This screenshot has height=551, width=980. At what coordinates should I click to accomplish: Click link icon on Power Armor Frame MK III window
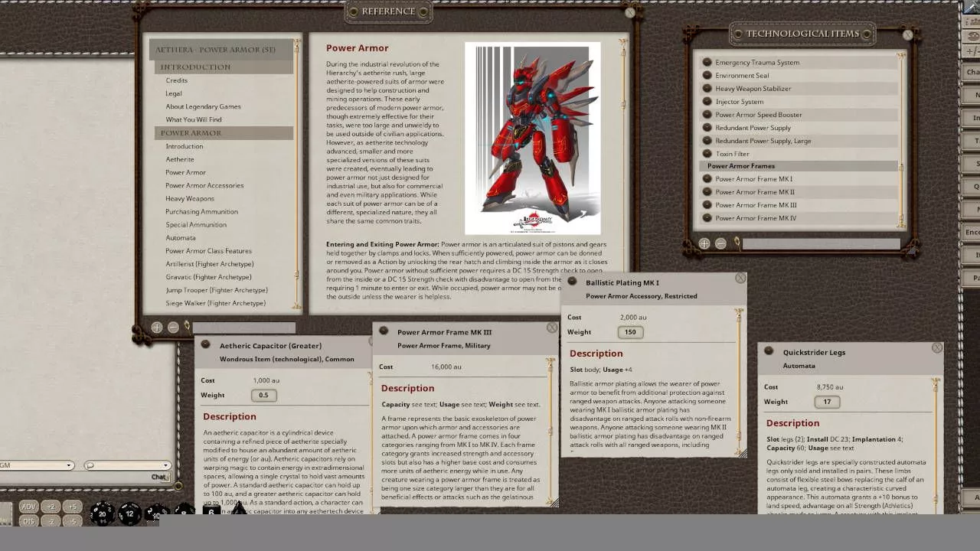pos(384,332)
